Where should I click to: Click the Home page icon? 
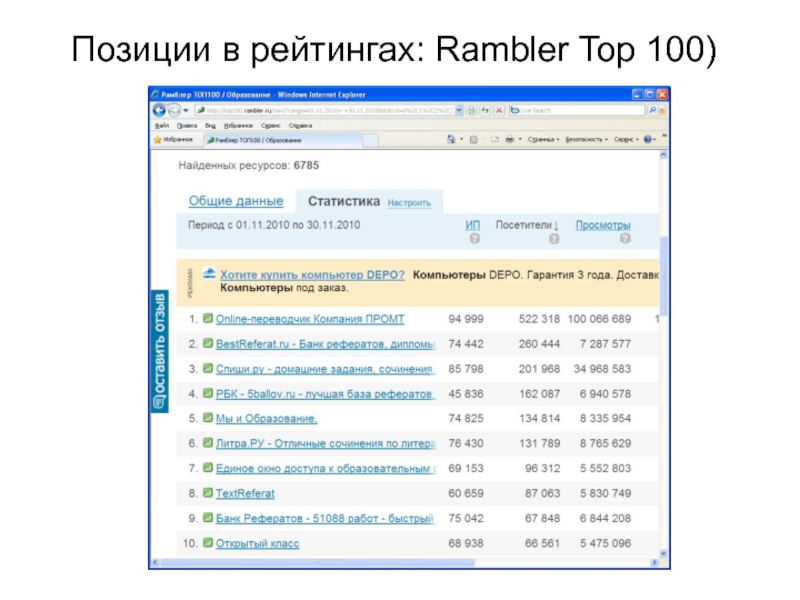451,139
